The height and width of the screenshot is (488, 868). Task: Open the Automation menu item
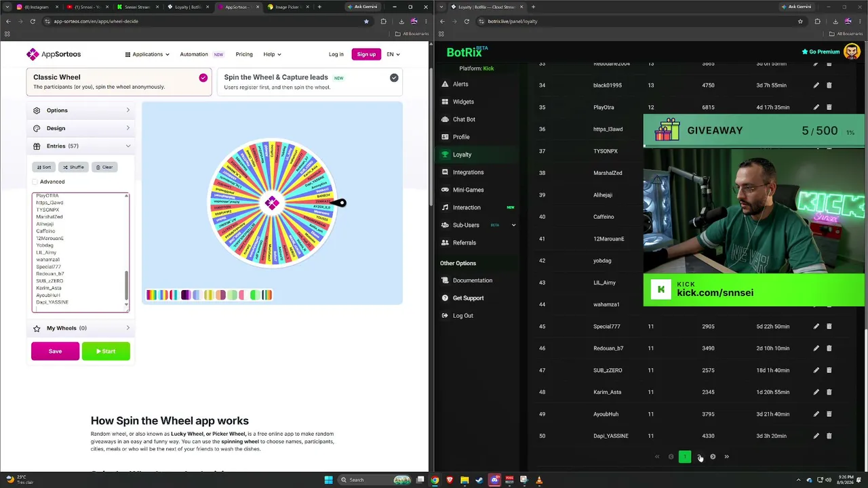tap(194, 54)
